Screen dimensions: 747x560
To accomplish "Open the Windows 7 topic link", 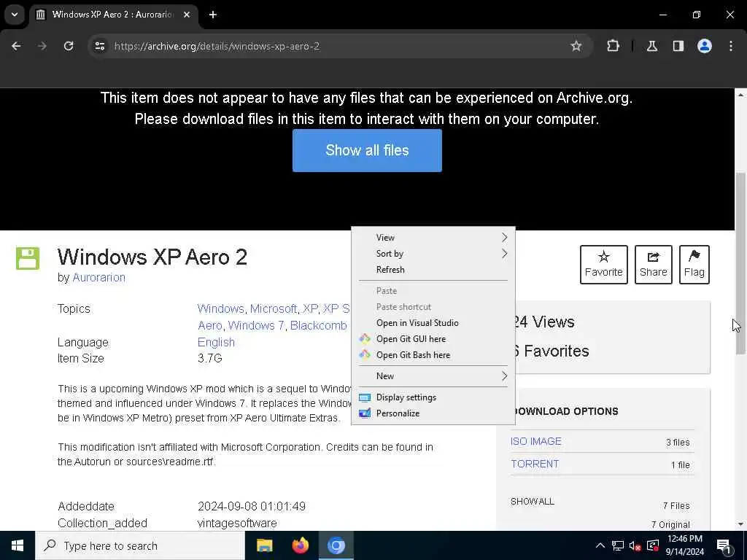I will [x=256, y=326].
